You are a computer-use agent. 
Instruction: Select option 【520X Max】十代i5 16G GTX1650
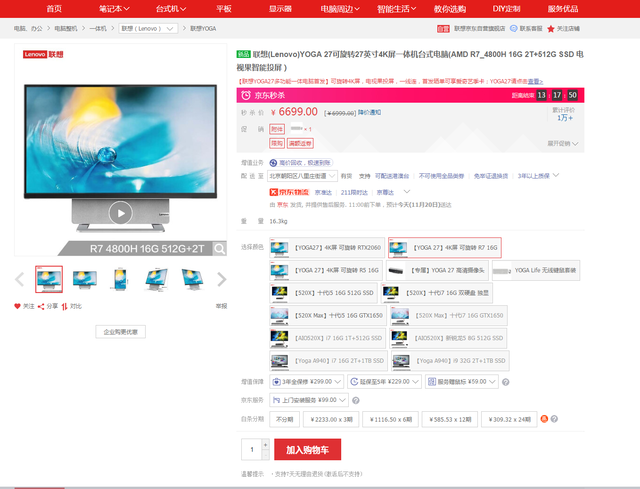(x=328, y=316)
